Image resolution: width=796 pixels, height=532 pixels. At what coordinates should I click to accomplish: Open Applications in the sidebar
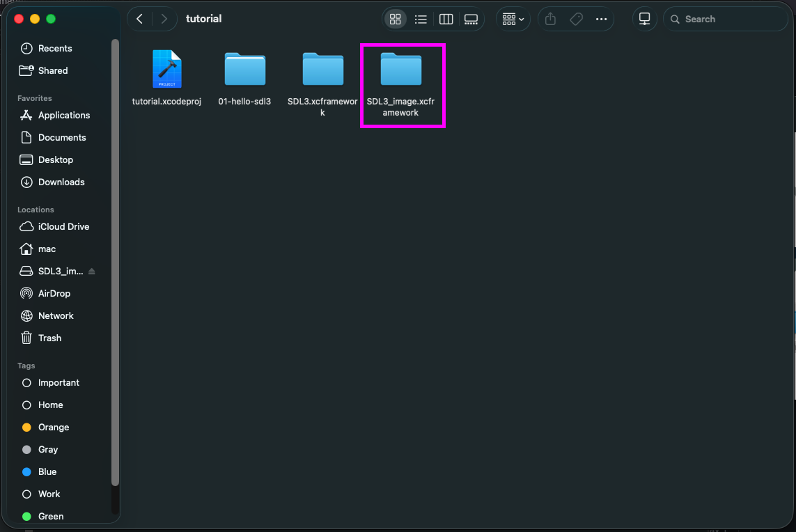click(x=64, y=115)
